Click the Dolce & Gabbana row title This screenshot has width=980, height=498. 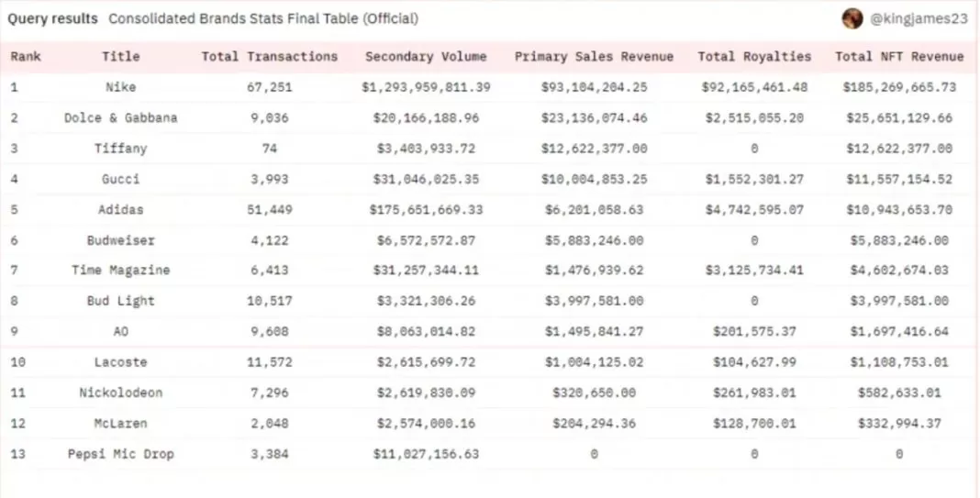(121, 118)
